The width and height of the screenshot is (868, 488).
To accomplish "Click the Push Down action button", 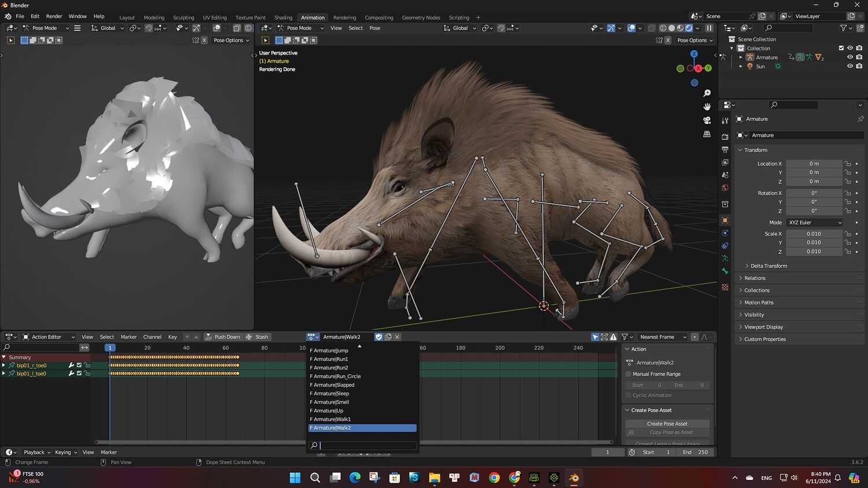I will click(222, 337).
